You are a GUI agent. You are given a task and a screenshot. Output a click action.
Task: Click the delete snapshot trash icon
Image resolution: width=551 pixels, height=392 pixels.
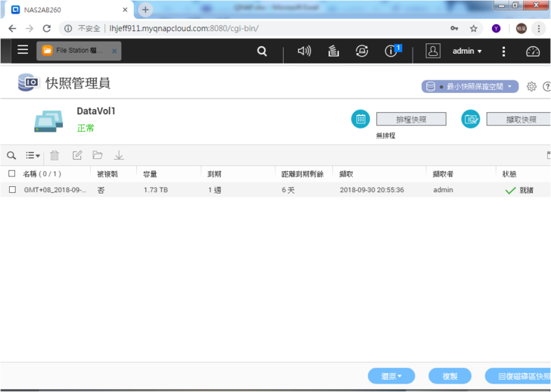click(54, 155)
